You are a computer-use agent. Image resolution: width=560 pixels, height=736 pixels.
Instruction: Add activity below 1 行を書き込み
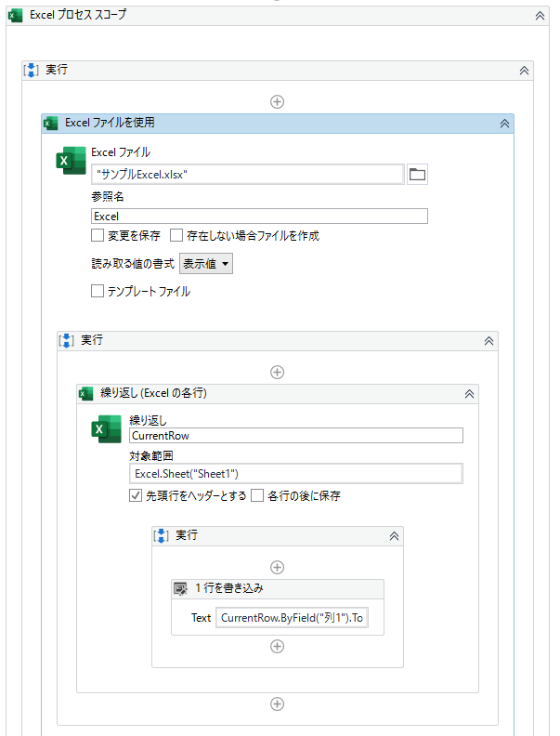point(277,647)
